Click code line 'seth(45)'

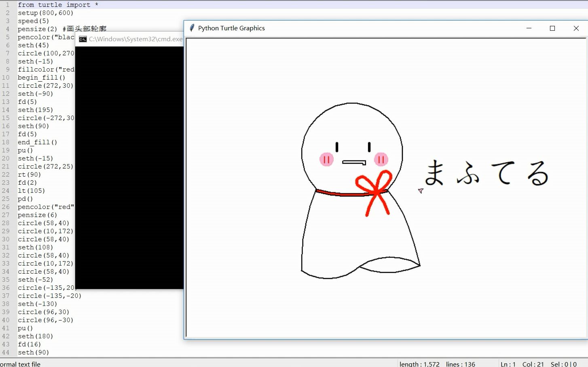coord(33,45)
